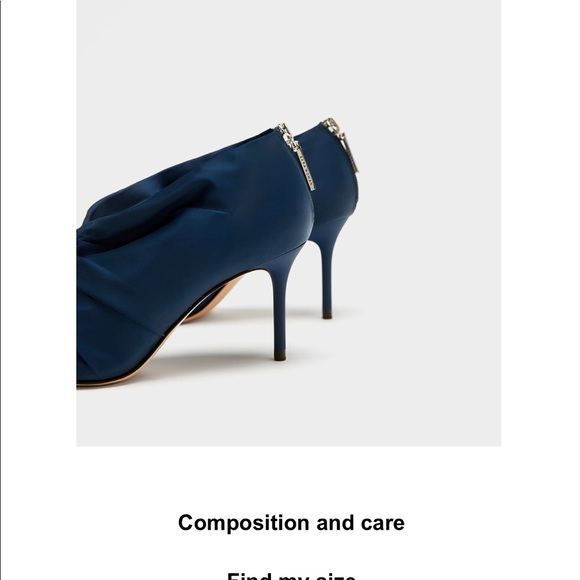Open the Composition and care link
580x580 pixels.
pos(291,523)
